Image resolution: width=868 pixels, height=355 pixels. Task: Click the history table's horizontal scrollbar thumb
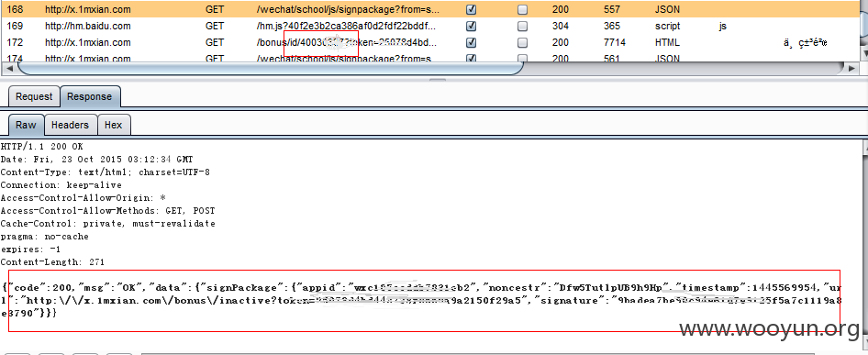[x=270, y=68]
